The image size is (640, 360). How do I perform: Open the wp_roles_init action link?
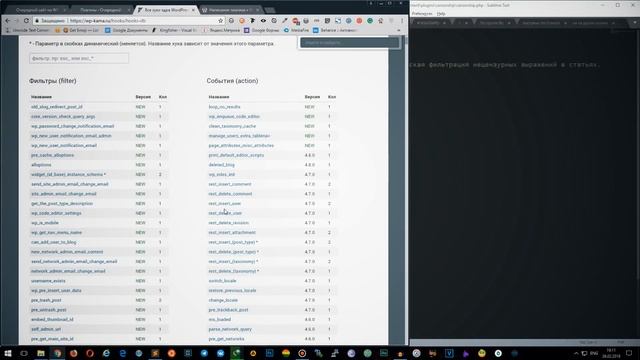222,175
